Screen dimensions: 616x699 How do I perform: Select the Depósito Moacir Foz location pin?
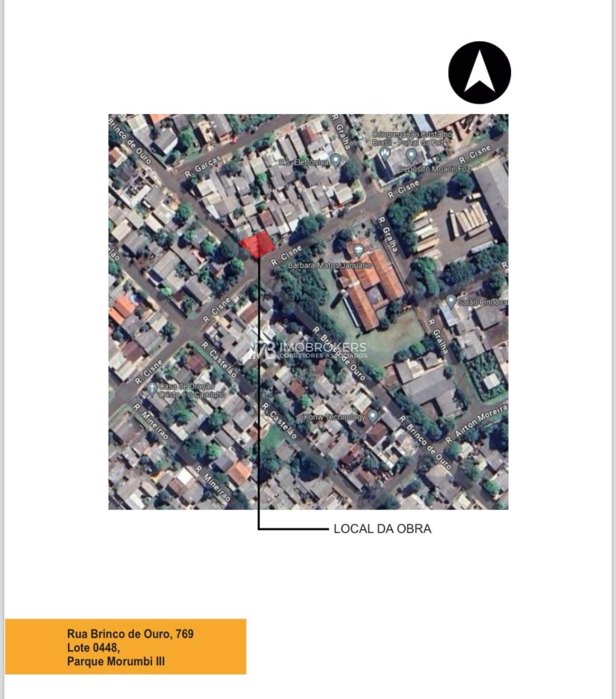pos(411,155)
